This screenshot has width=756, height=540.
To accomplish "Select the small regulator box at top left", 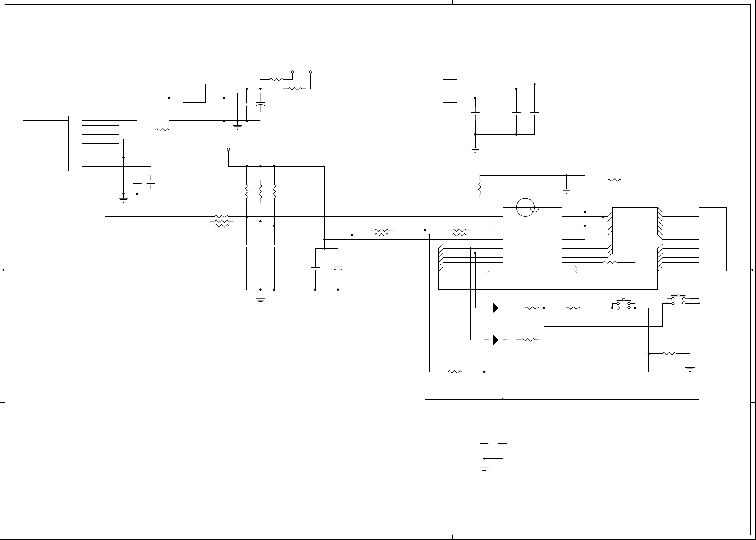I will pos(194,93).
